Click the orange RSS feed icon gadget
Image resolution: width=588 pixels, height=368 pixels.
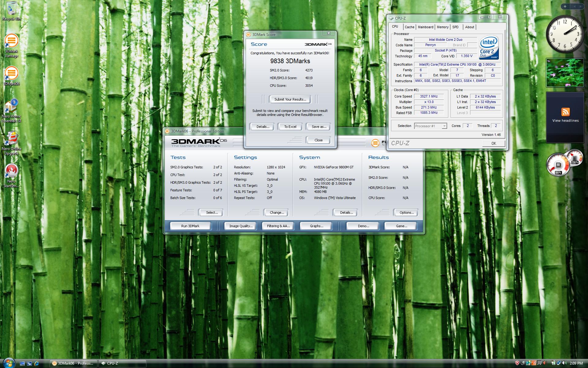point(565,112)
